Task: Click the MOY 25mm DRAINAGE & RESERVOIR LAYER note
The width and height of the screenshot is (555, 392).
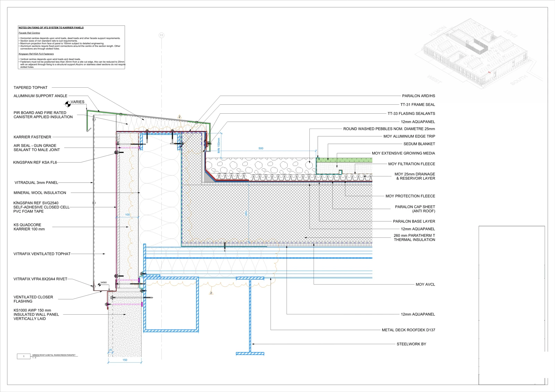Action: (415, 176)
